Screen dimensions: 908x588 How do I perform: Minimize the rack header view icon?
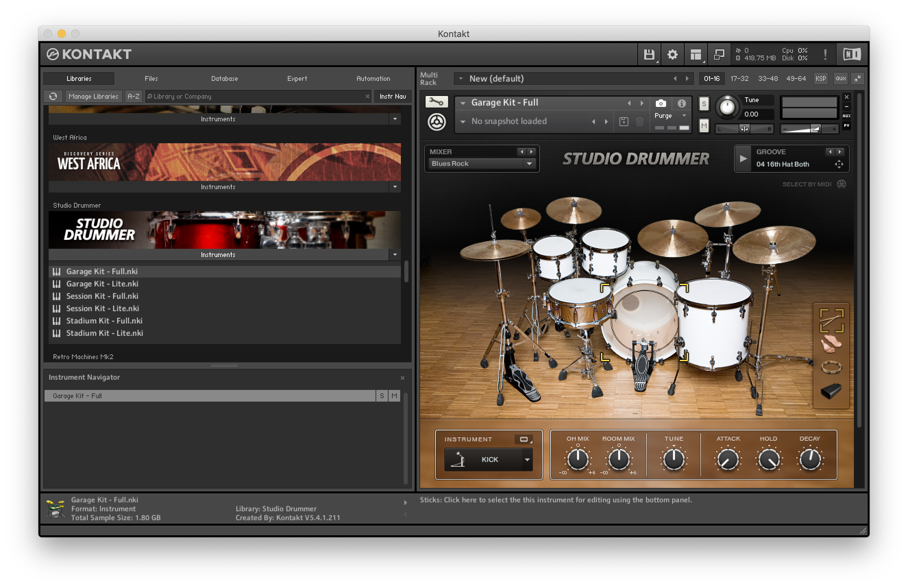(x=858, y=78)
